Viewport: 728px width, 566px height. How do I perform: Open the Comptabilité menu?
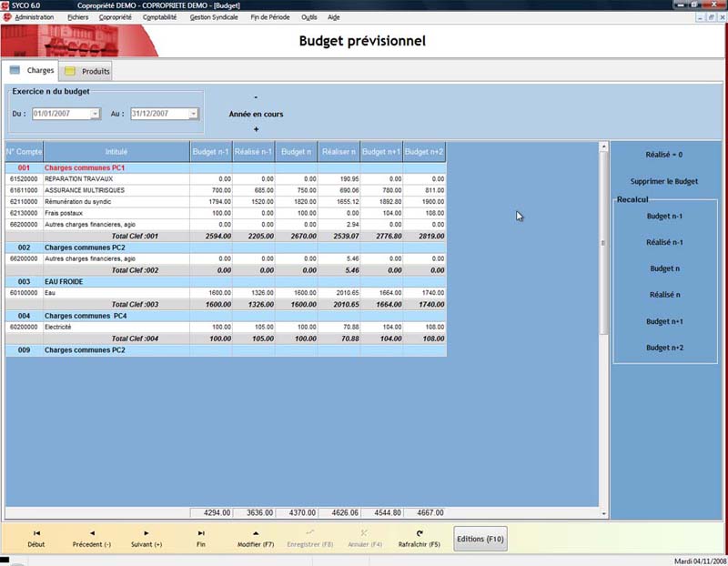[162, 17]
